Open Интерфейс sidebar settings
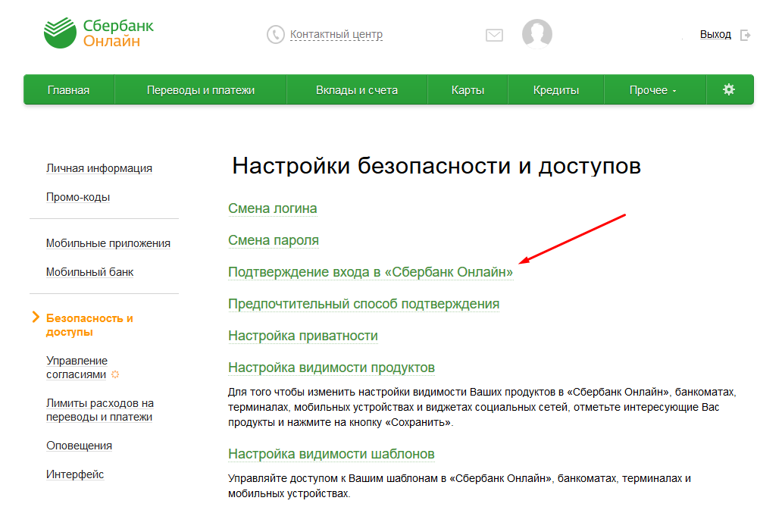 coord(75,474)
